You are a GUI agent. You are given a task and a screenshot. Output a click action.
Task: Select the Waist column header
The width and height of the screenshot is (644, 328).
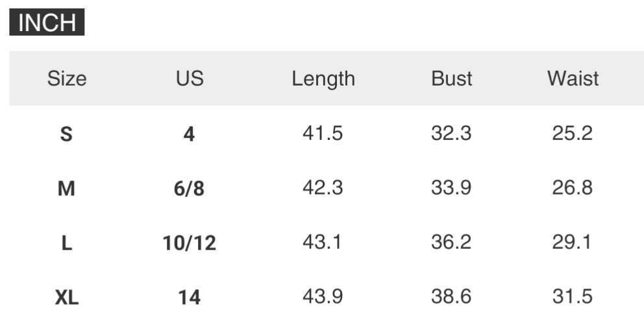573,78
